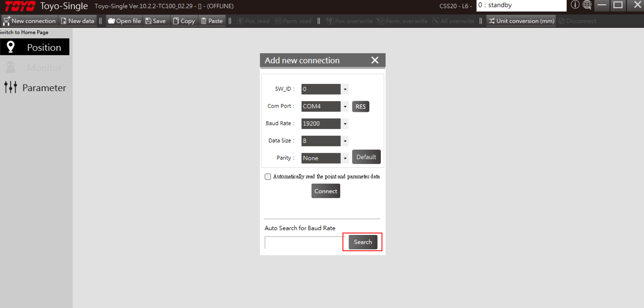Enable automatically read point and parameter data
The width and height of the screenshot is (644, 308).
tap(268, 177)
